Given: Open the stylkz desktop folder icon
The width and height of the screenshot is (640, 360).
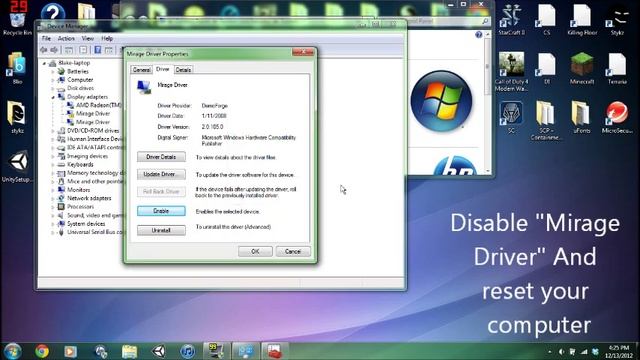Looking at the screenshot, I should pos(17,117).
